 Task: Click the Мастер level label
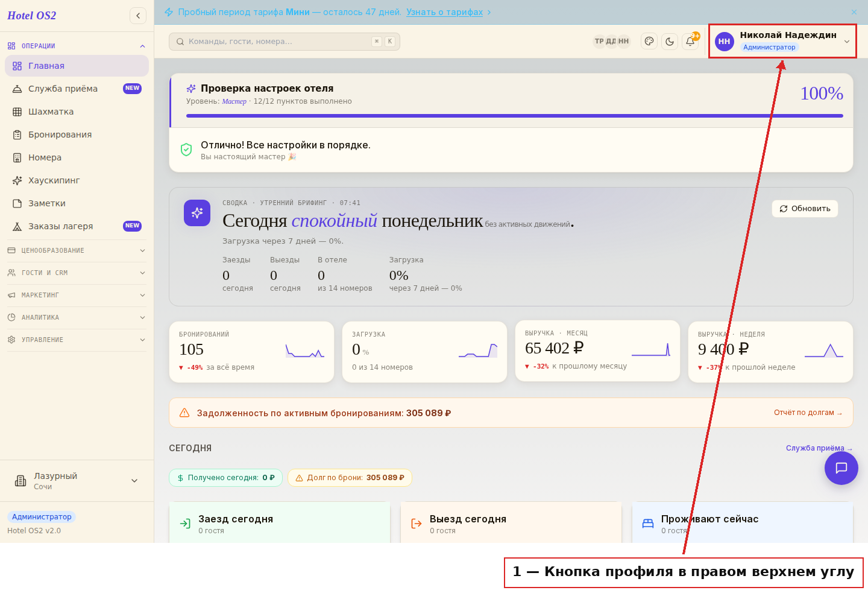[234, 101]
